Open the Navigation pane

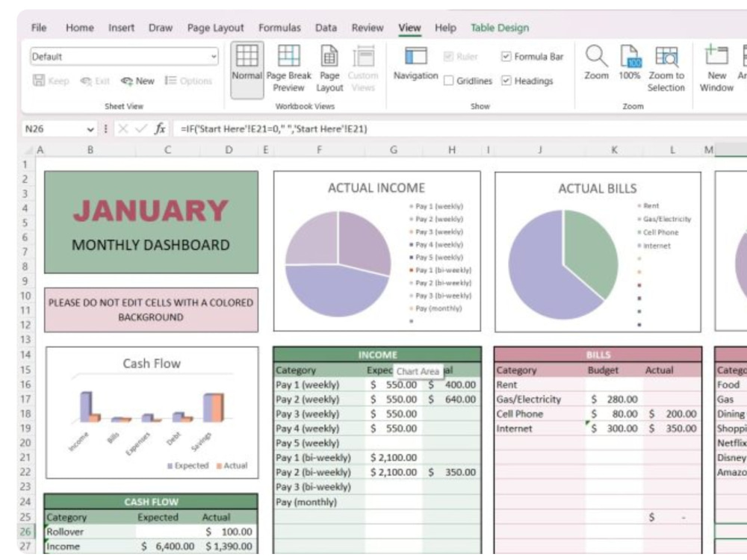point(415,63)
